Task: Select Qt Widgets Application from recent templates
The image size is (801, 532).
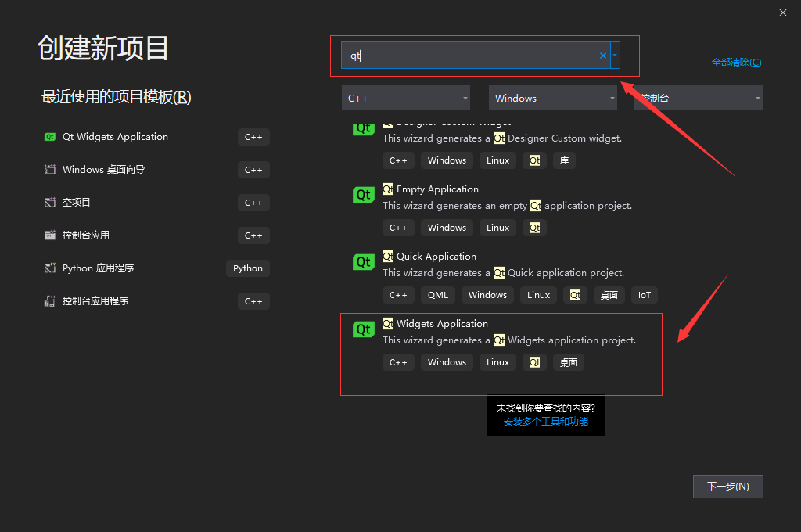Action: (x=156, y=137)
